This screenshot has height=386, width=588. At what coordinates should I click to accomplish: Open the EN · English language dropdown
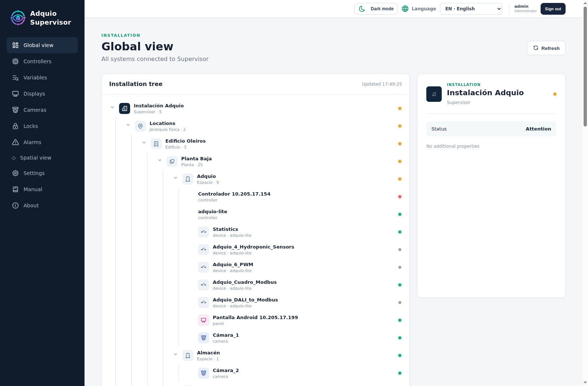coord(471,9)
